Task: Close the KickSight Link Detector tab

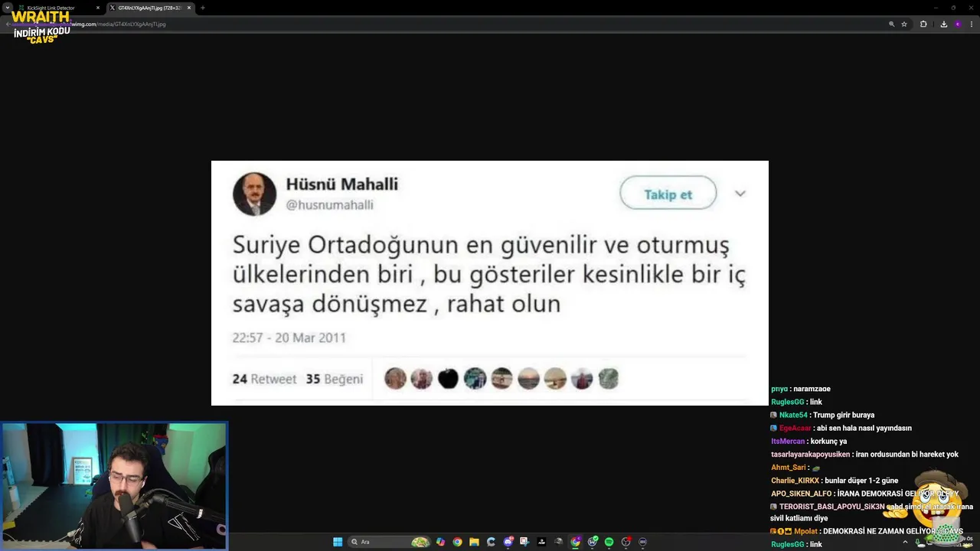Action: coord(98,8)
